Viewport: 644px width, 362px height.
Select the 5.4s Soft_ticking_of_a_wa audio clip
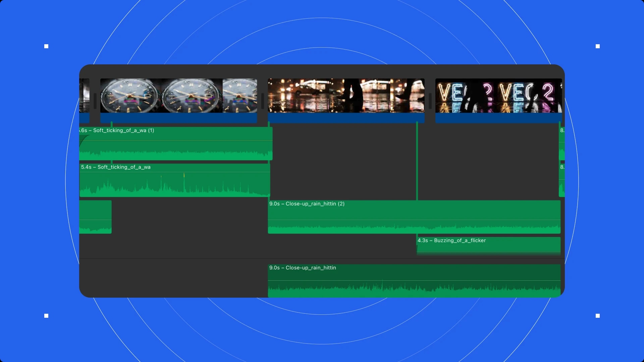[174, 181]
